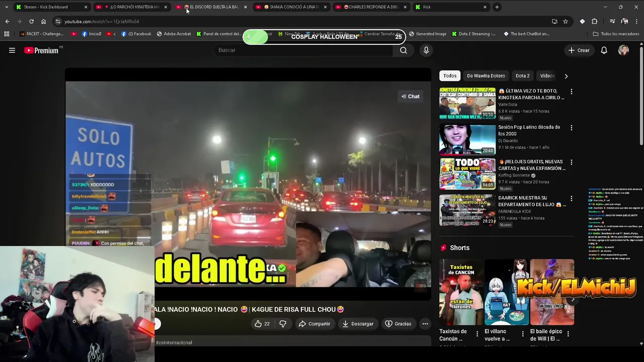Click the browser address bar URL
The height and width of the screenshot is (362, 644).
point(102,22)
